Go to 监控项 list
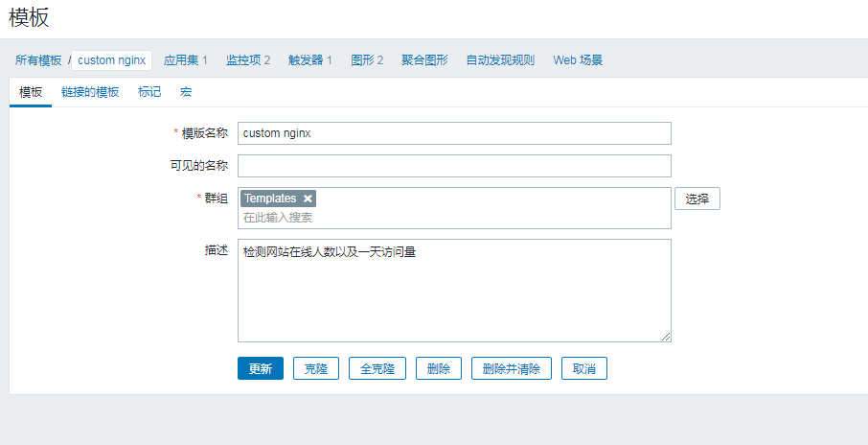 click(x=247, y=60)
